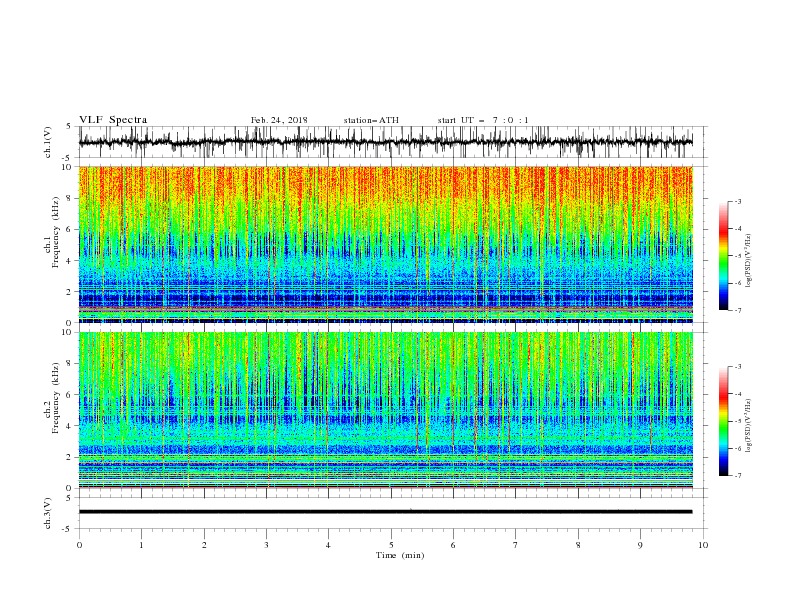This screenshot has height=612, width=792.
Task: Select the date 'Feb. 24, 2018'
Action: [x=279, y=120]
